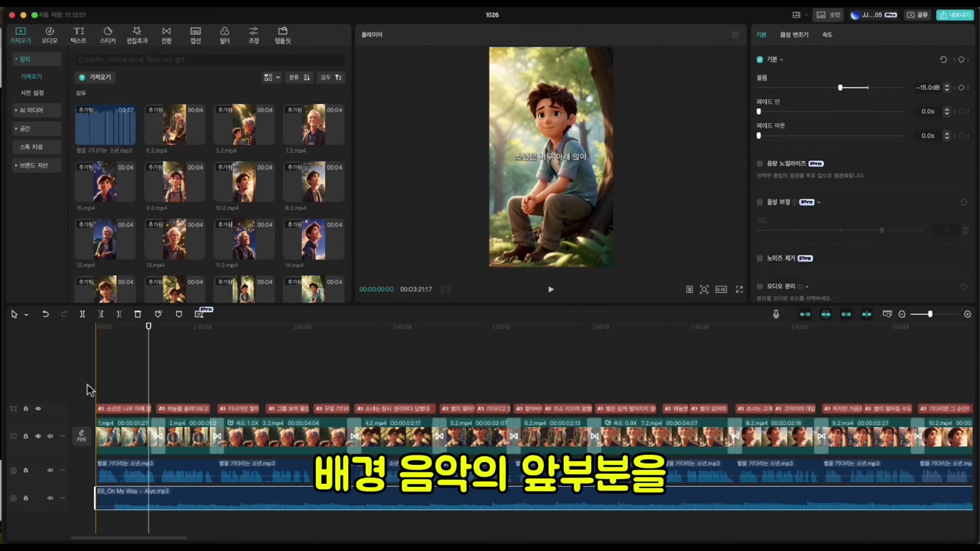The image size is (980, 551).
Task: Uncheck the 기본 checkbox
Action: 760,60
